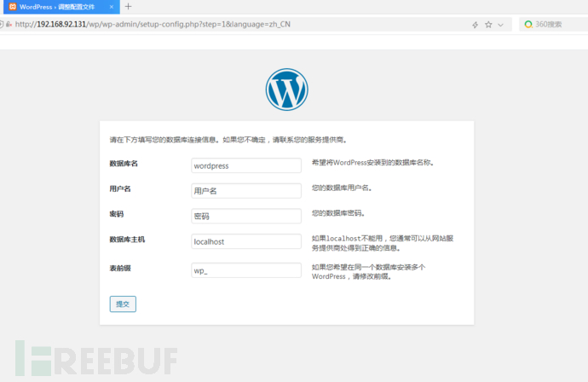Click the 密码 input field
This screenshot has width=588, height=382.
click(246, 216)
